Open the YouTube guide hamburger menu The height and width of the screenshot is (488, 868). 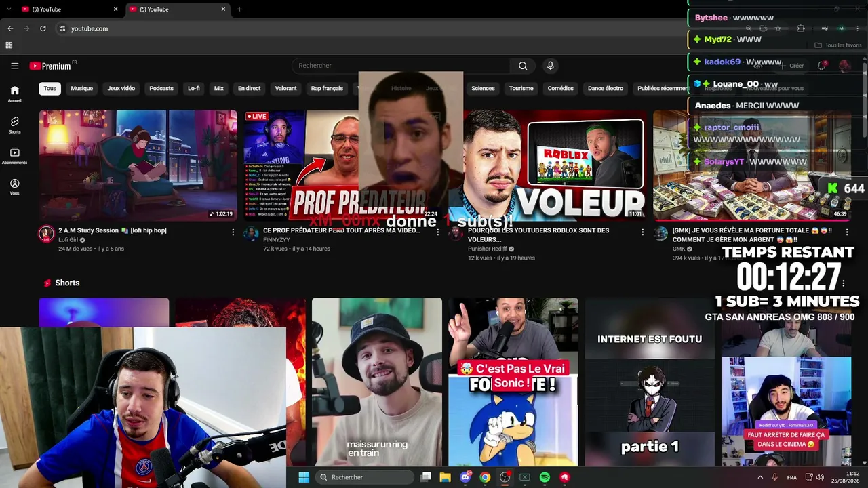coord(14,66)
